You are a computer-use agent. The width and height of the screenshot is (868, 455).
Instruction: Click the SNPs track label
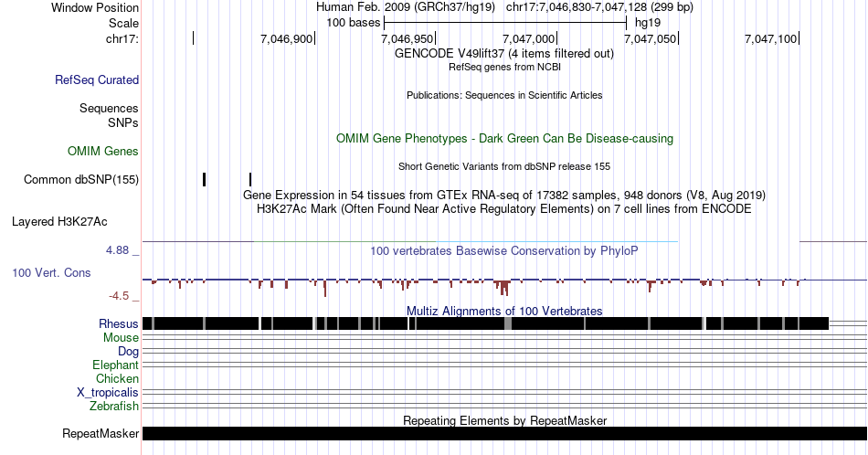click(x=123, y=122)
